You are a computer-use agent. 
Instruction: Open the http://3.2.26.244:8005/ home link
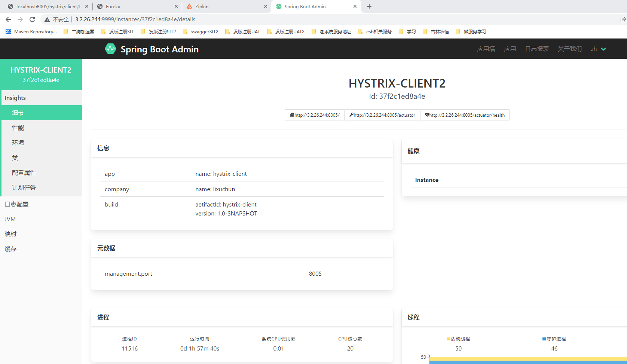tap(314, 115)
